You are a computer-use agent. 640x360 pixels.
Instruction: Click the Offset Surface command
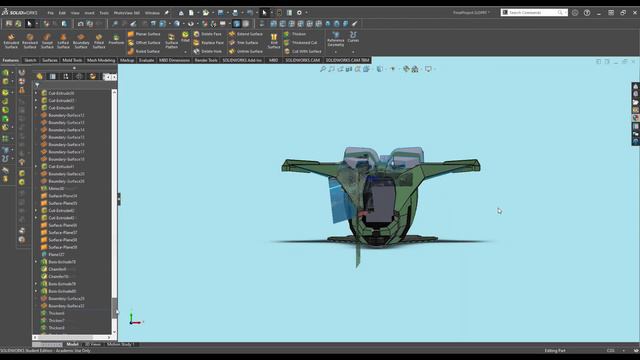coord(144,42)
